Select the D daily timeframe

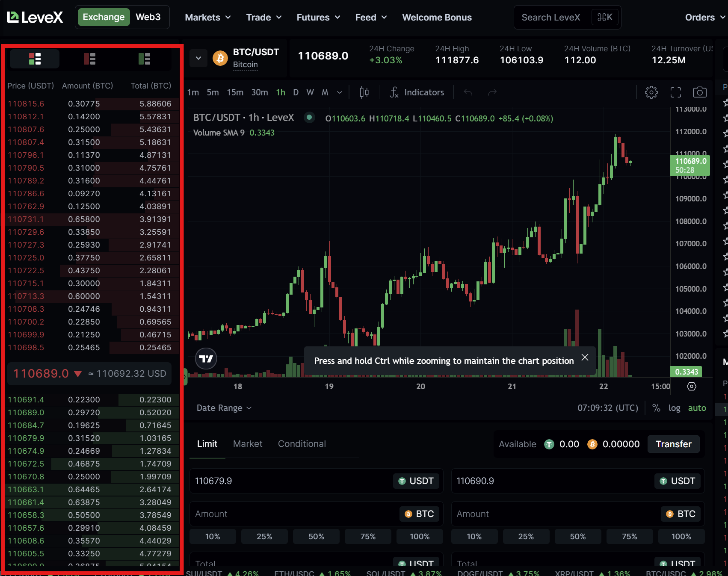tap(296, 92)
